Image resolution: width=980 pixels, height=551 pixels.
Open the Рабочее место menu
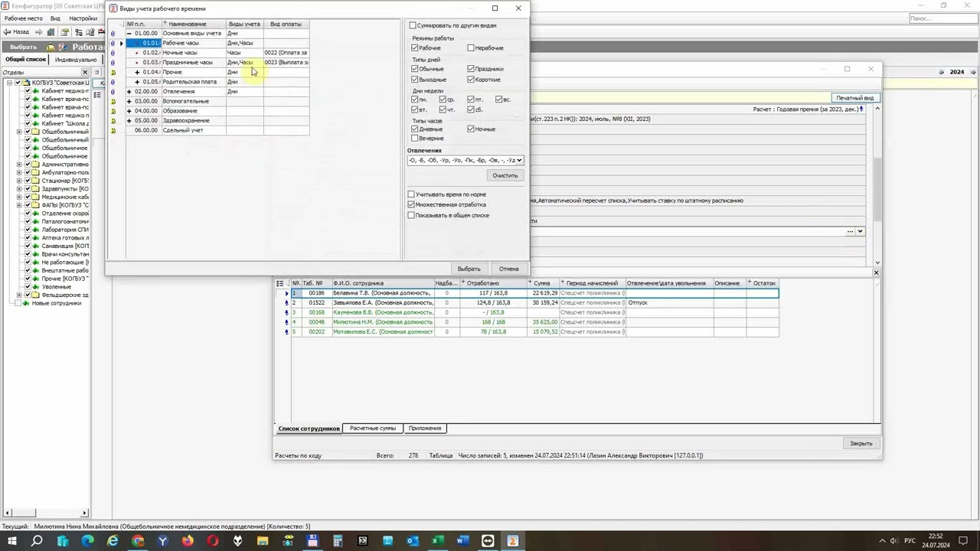tap(24, 18)
